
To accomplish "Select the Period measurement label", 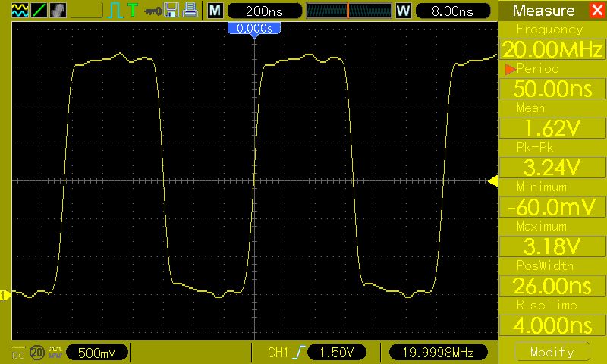I will (x=538, y=69).
